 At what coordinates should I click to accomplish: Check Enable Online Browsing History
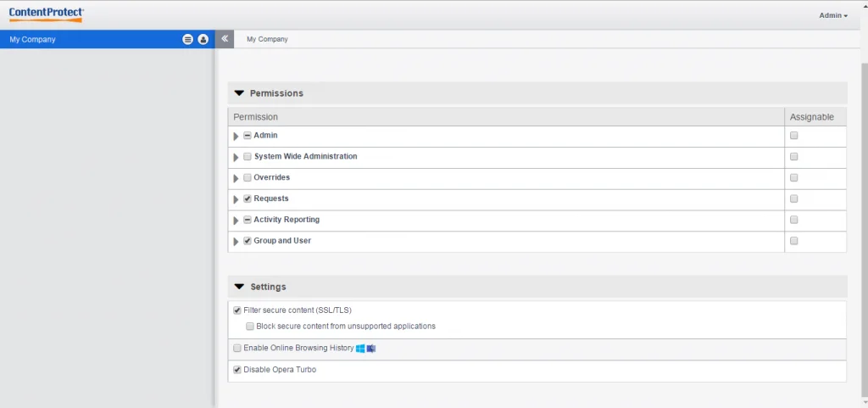[x=237, y=348]
